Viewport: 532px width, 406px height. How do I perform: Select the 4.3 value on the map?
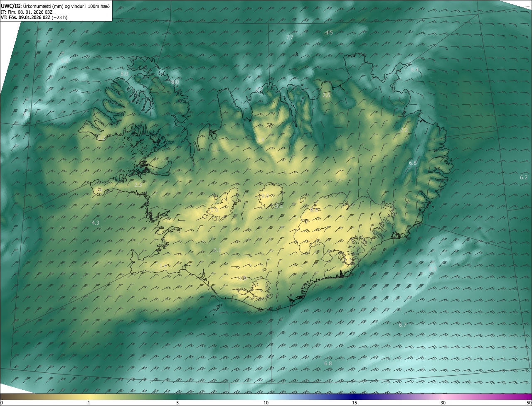(x=95, y=223)
